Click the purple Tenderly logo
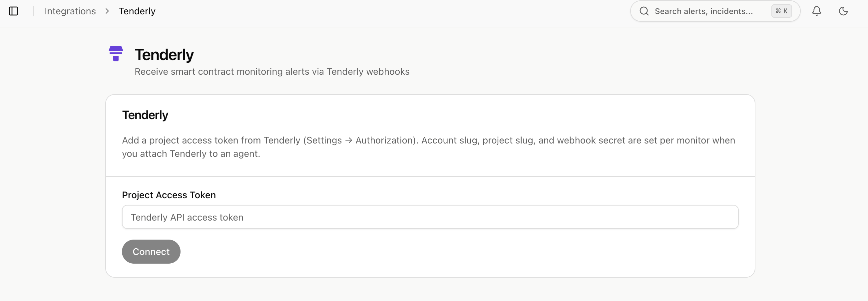868x301 pixels. point(116,54)
